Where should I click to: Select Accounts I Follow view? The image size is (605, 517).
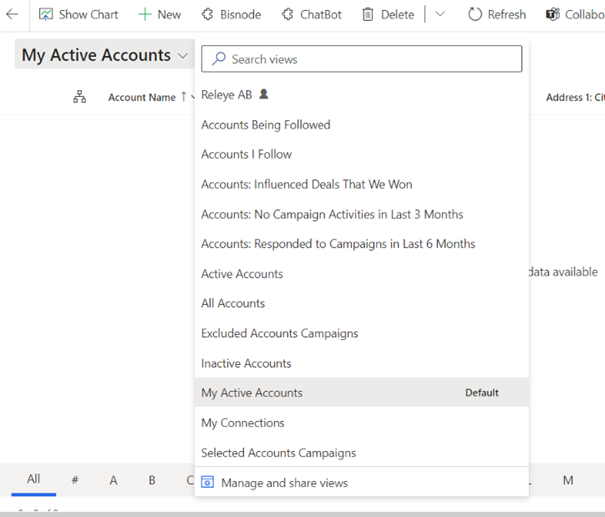pos(246,154)
